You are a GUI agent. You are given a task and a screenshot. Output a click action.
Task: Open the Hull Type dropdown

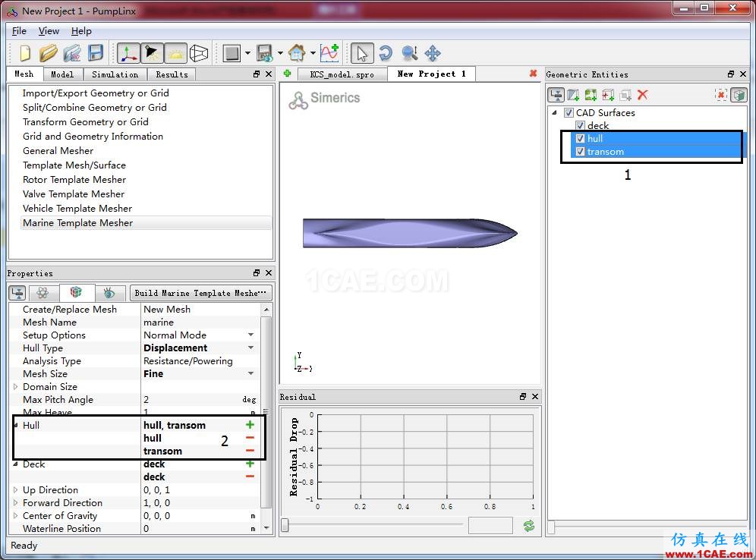point(250,348)
